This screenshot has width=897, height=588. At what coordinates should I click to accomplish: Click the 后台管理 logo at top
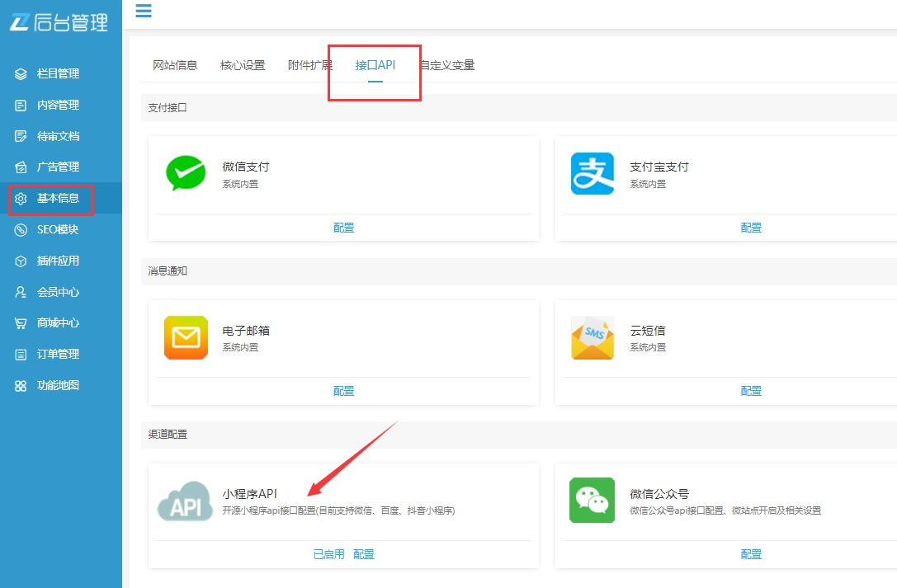point(59,22)
